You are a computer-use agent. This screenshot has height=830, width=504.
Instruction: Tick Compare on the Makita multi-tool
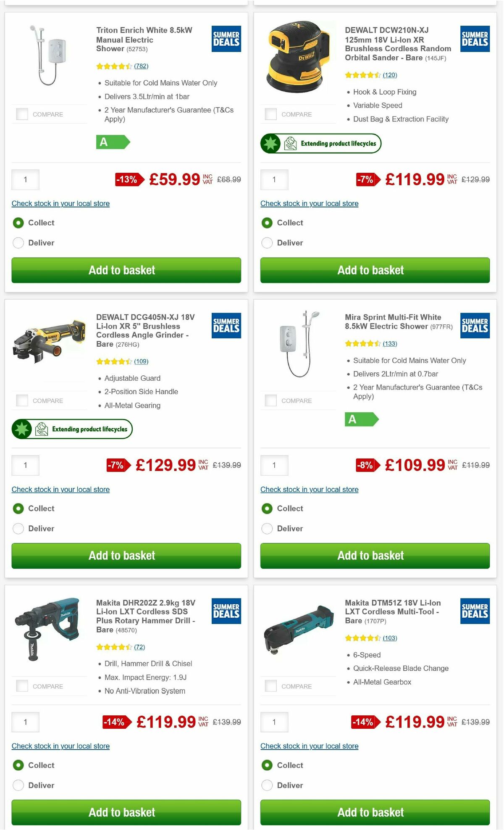click(x=270, y=686)
